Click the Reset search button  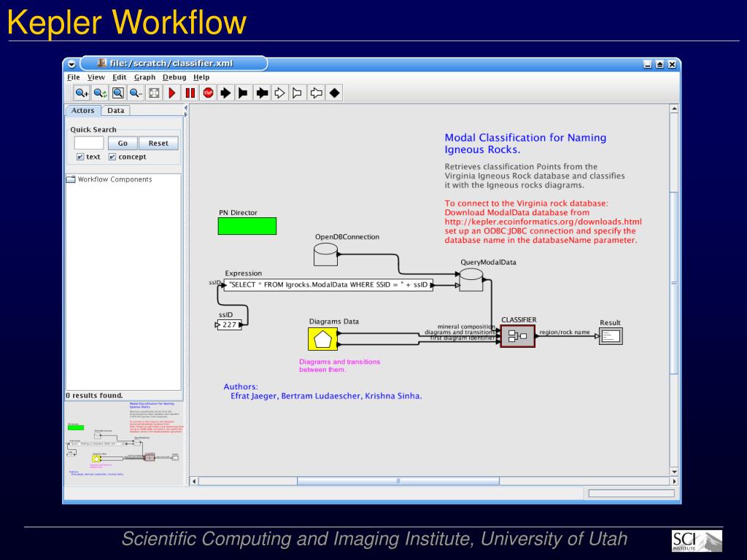click(x=158, y=143)
